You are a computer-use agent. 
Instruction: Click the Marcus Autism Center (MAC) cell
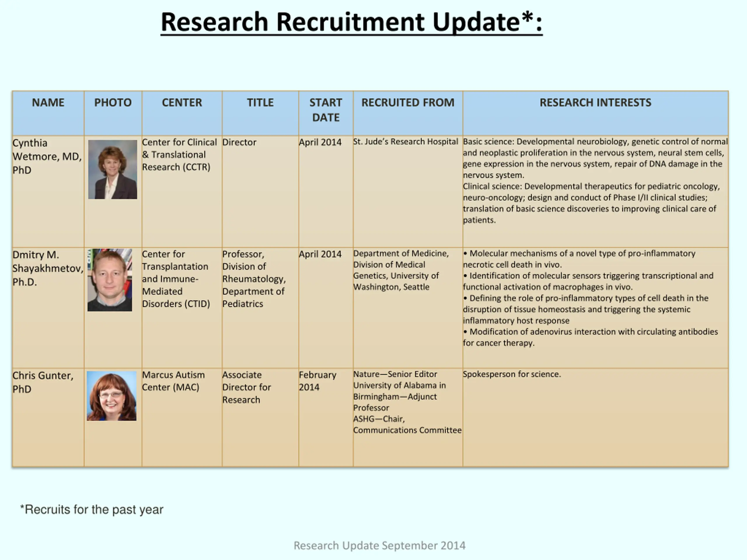point(173,381)
